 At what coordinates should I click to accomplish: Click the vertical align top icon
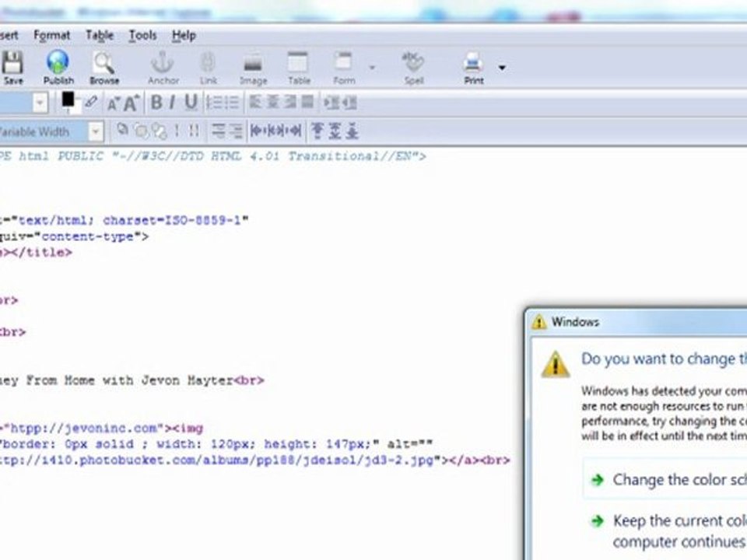click(x=317, y=131)
